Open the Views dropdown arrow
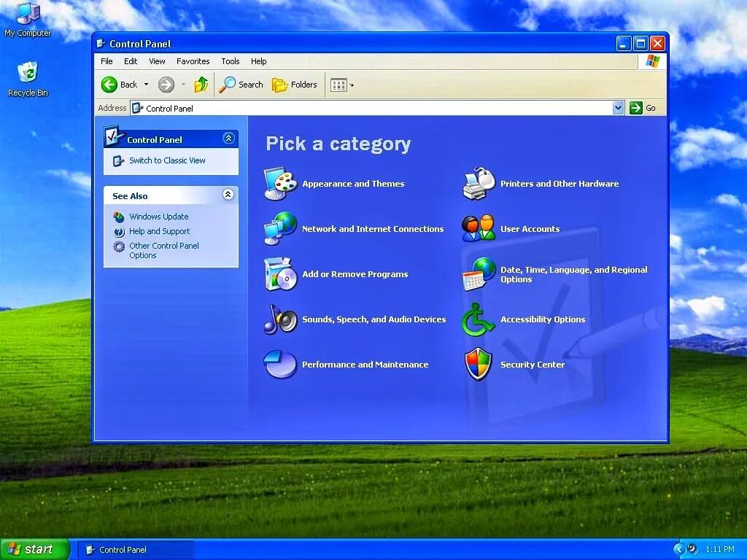The image size is (747, 560). pos(352,85)
